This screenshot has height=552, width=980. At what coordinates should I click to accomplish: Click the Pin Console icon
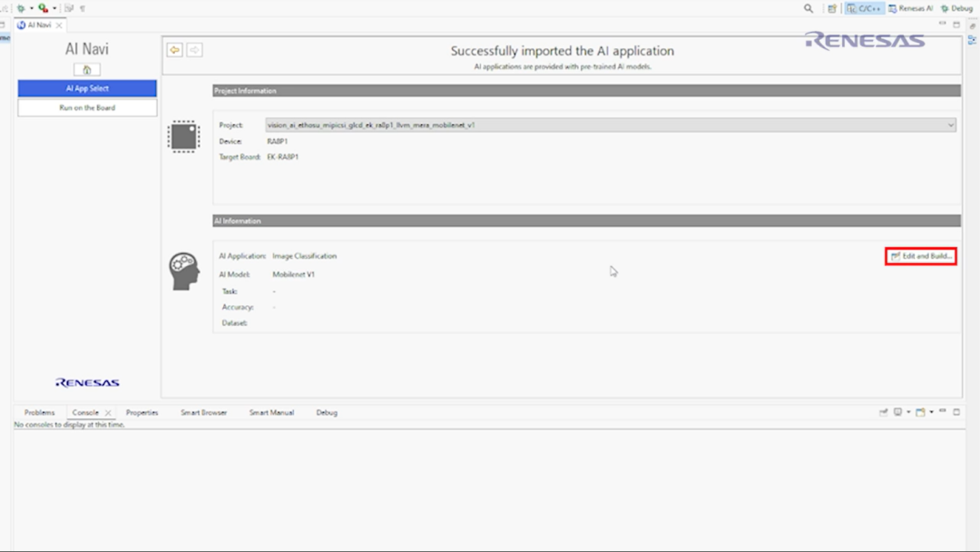click(883, 412)
